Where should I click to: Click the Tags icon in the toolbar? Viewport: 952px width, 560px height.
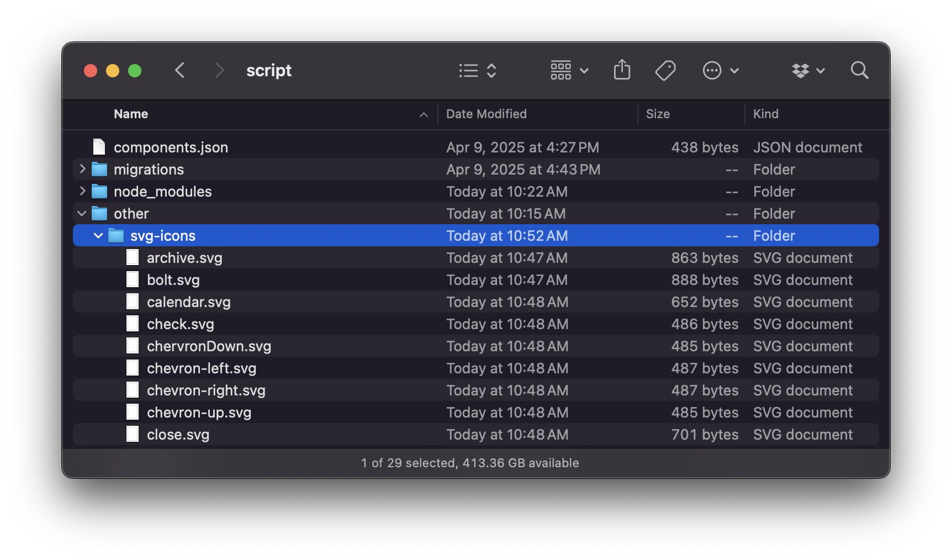click(665, 70)
